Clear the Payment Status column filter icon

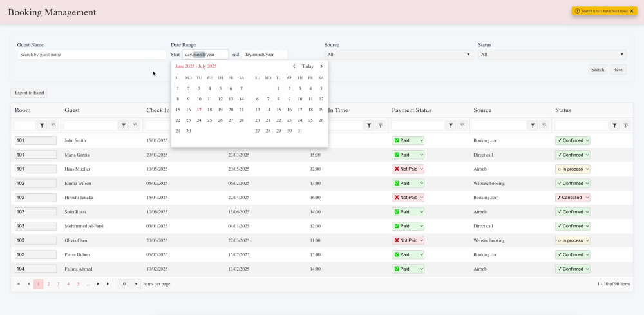pyautogui.click(x=462, y=126)
